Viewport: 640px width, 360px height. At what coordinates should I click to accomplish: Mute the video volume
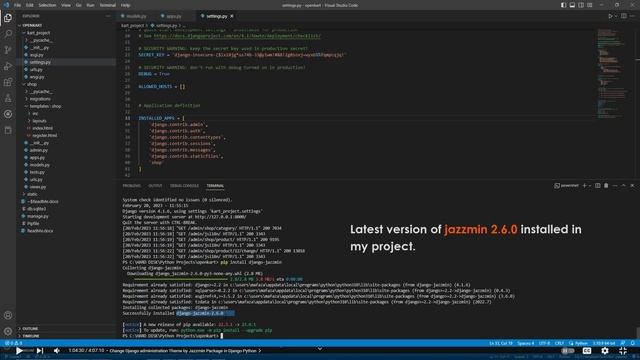pyautogui.click(x=57, y=351)
